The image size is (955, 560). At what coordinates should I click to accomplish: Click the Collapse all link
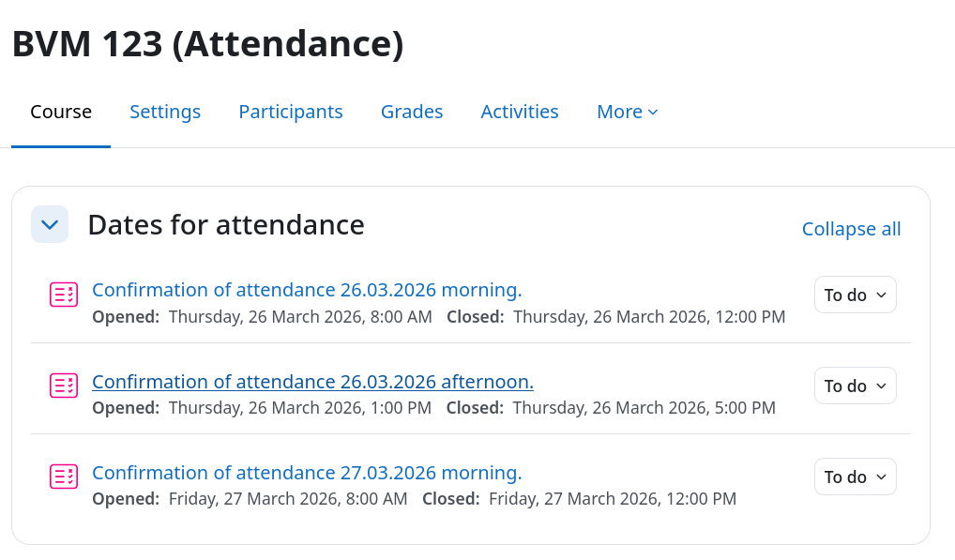[851, 229]
